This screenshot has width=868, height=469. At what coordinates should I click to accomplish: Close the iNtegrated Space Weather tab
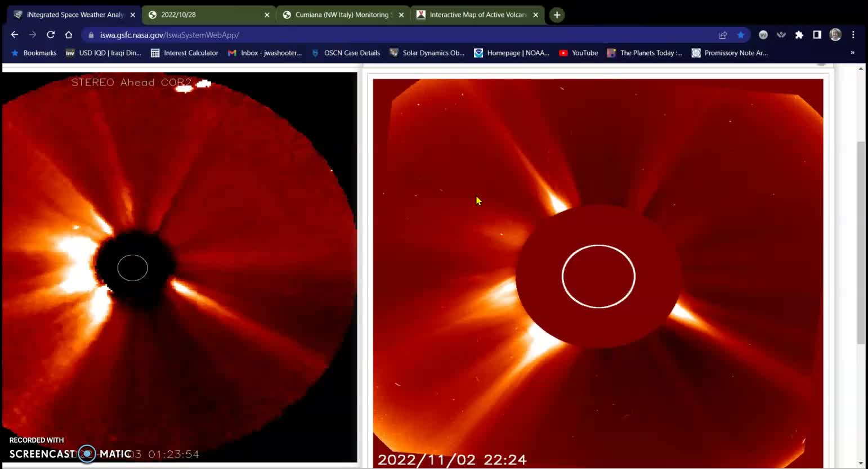pos(133,15)
